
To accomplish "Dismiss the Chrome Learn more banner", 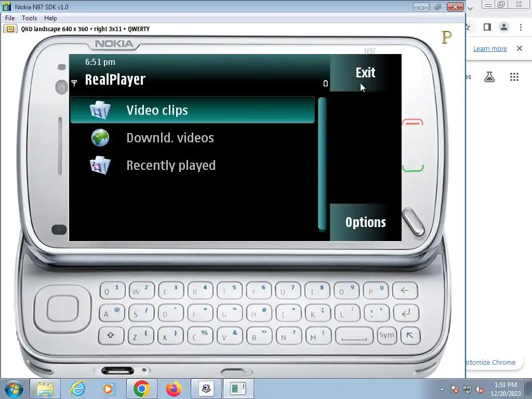I will pyautogui.click(x=520, y=48).
